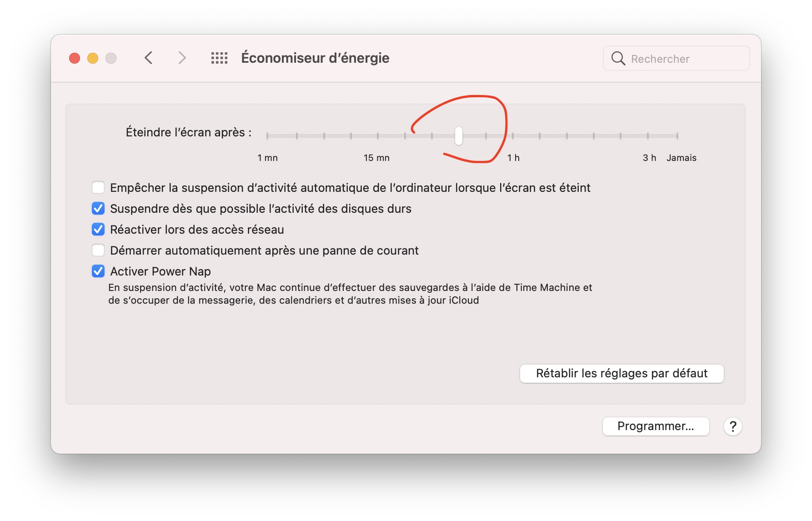812x521 pixels.
Task: Click the Power Nap description text
Action: tap(350, 294)
